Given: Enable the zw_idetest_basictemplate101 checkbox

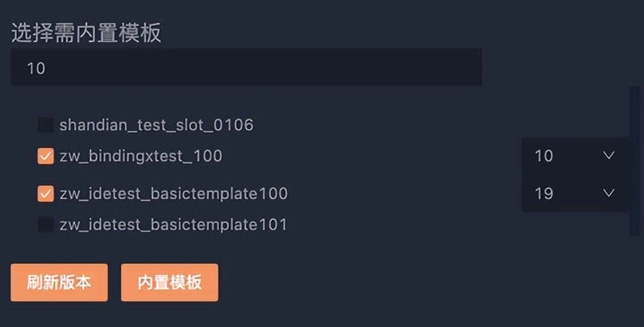Looking at the screenshot, I should tap(46, 225).
